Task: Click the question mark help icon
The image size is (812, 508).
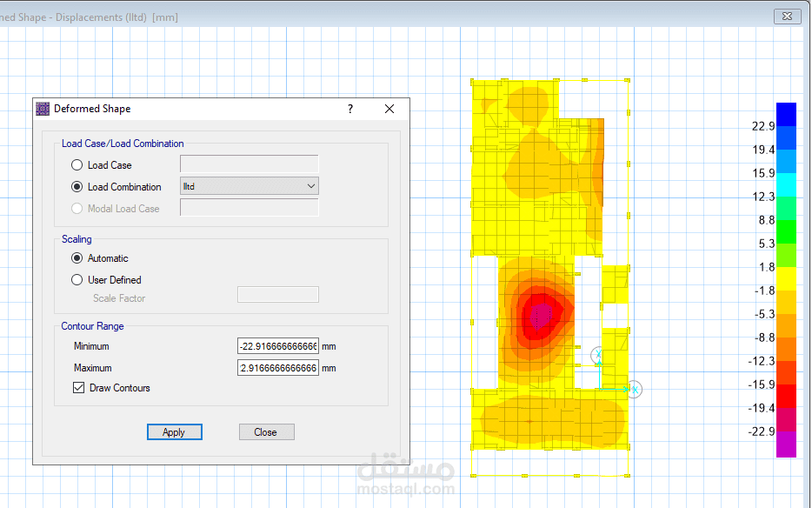Action: point(350,109)
